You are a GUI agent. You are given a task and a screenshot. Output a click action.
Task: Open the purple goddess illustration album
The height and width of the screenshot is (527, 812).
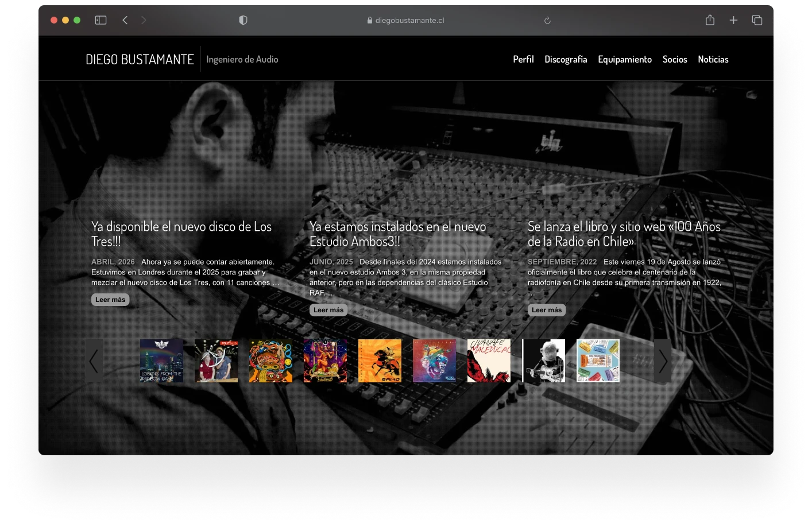point(325,361)
